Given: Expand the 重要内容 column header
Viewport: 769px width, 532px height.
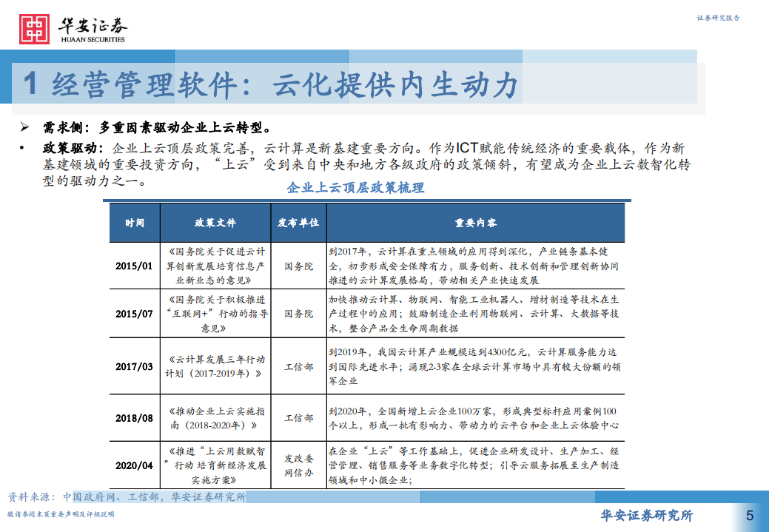Looking at the screenshot, I should pyautogui.click(x=472, y=223).
